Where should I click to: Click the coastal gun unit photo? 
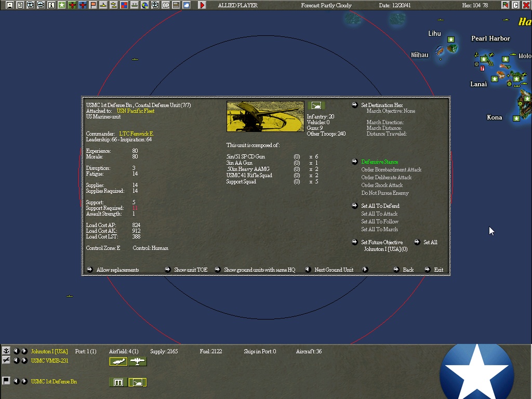(265, 116)
